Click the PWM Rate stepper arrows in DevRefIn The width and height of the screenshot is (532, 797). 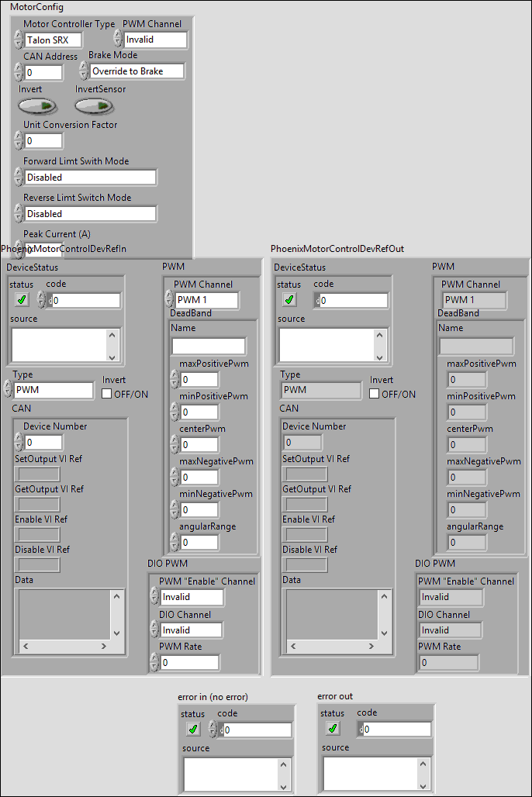tap(154, 662)
